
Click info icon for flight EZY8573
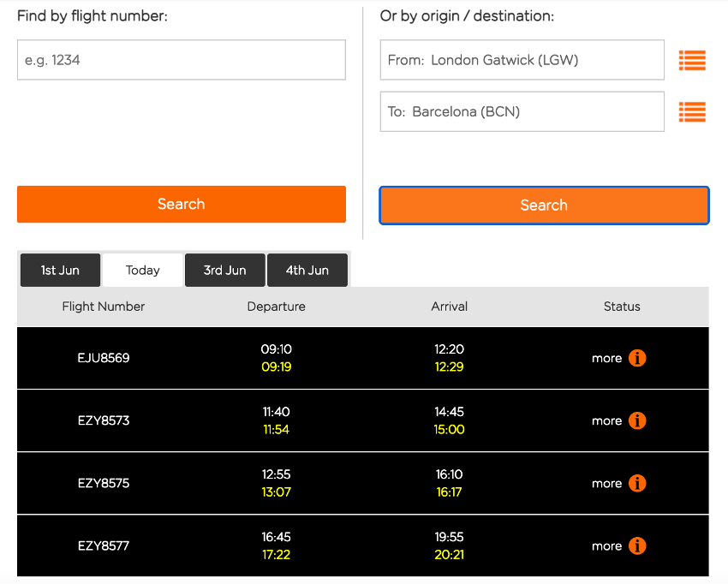637,420
